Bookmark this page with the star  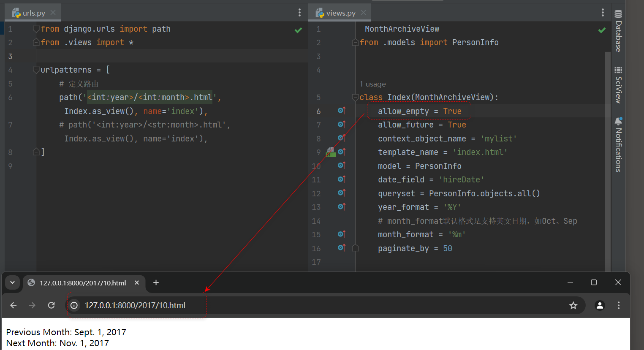(573, 305)
